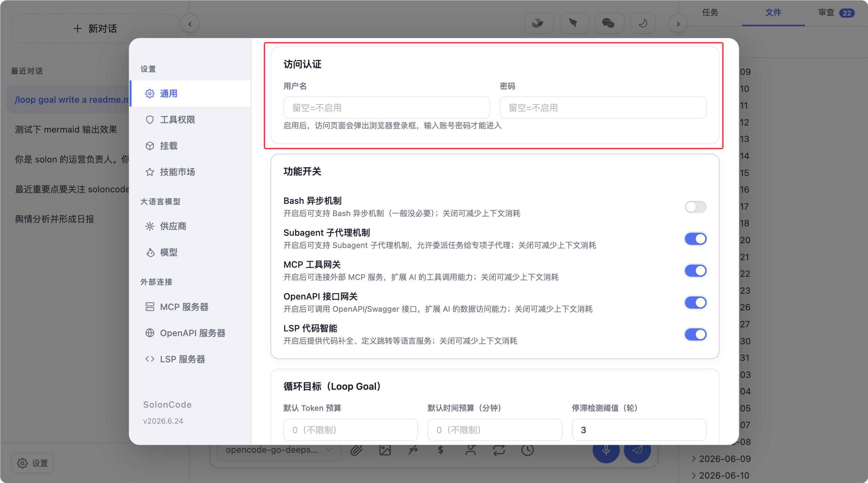Click the 停滞检测阈值 field showing 3
This screenshot has width=868, height=483.
tap(639, 430)
